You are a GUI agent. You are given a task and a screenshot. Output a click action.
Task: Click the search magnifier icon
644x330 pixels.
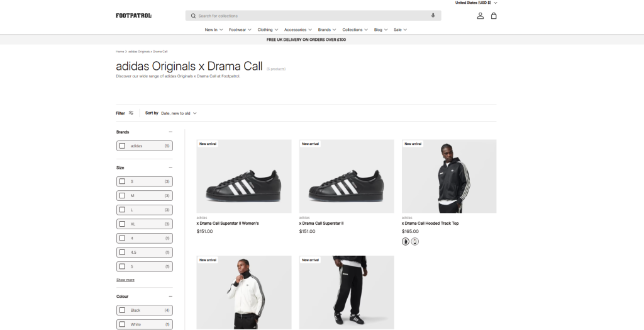(x=193, y=16)
